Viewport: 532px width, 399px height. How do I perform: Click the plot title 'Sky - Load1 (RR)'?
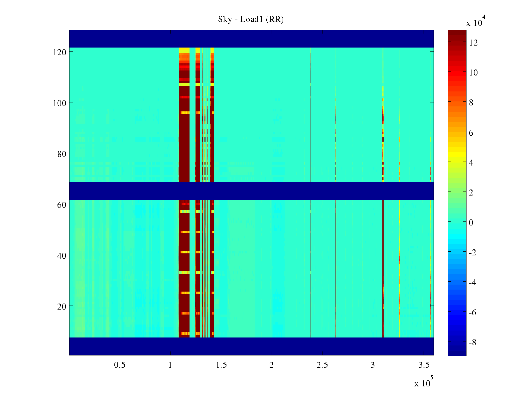point(251,19)
